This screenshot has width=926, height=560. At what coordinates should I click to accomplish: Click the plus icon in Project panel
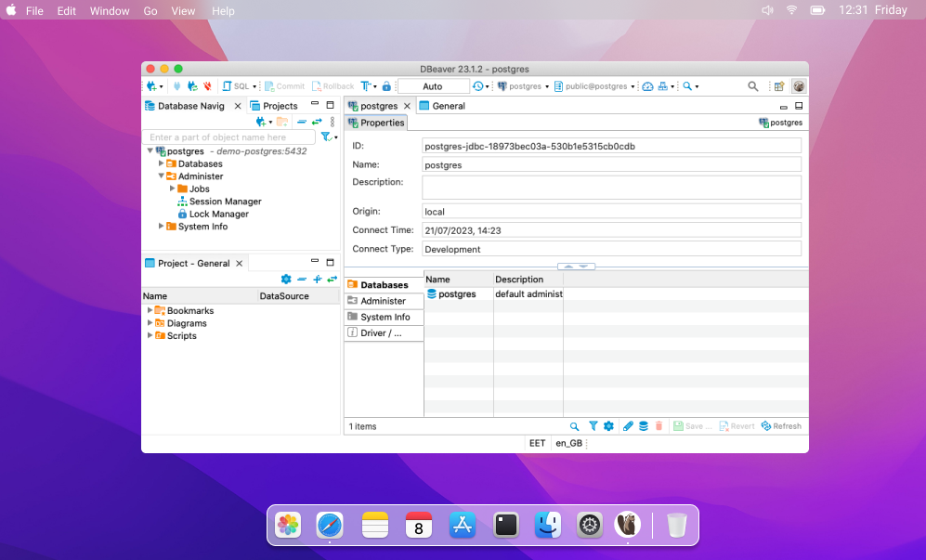click(x=317, y=279)
